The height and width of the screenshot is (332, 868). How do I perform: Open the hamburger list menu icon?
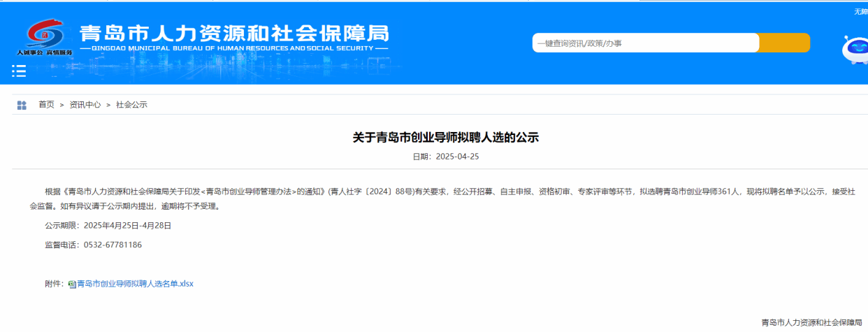tap(19, 71)
